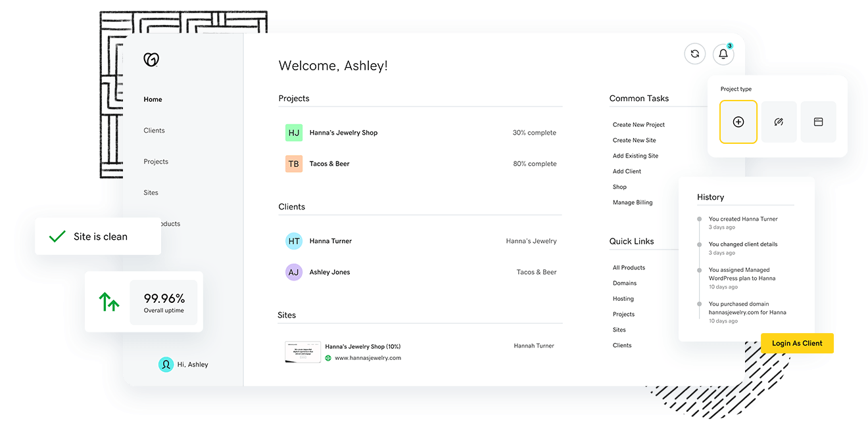Click the Login As Client button
This screenshot has height=427, width=868.
(797, 343)
